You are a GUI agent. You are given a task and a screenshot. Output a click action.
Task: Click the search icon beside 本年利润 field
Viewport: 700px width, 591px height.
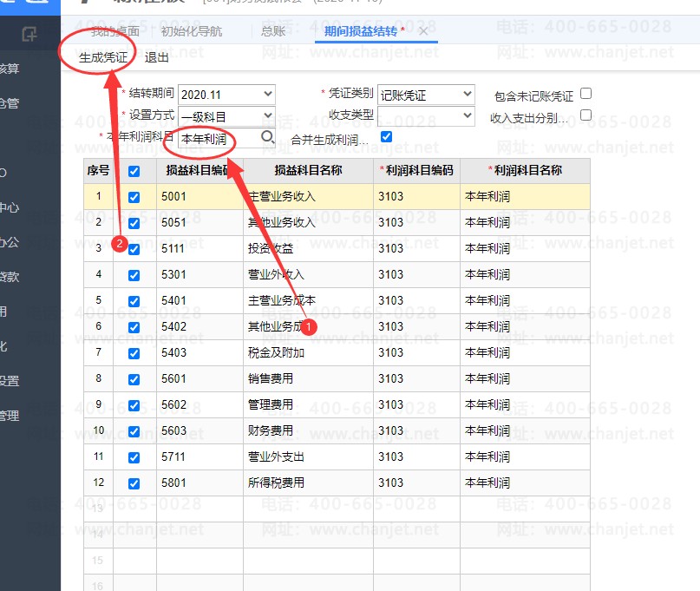tap(267, 137)
